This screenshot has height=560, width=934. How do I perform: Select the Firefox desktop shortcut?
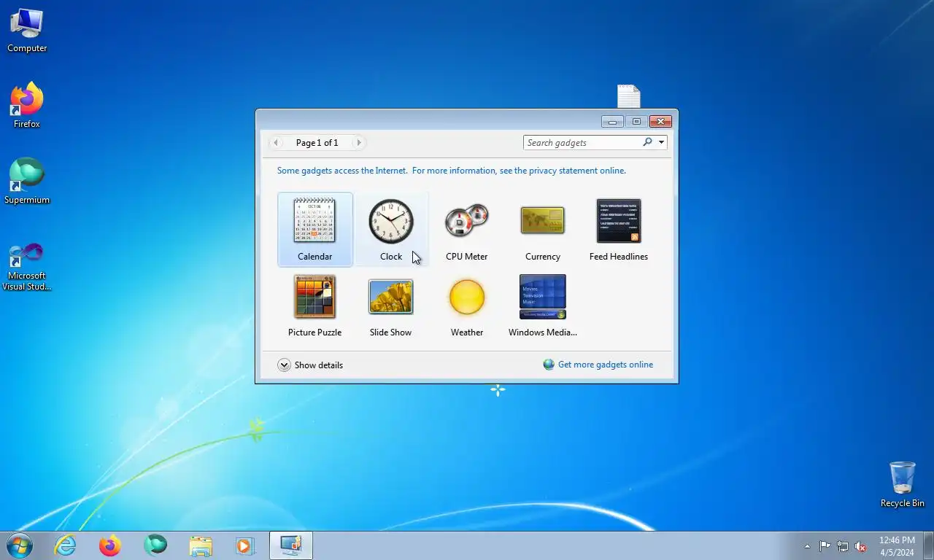[27, 106]
